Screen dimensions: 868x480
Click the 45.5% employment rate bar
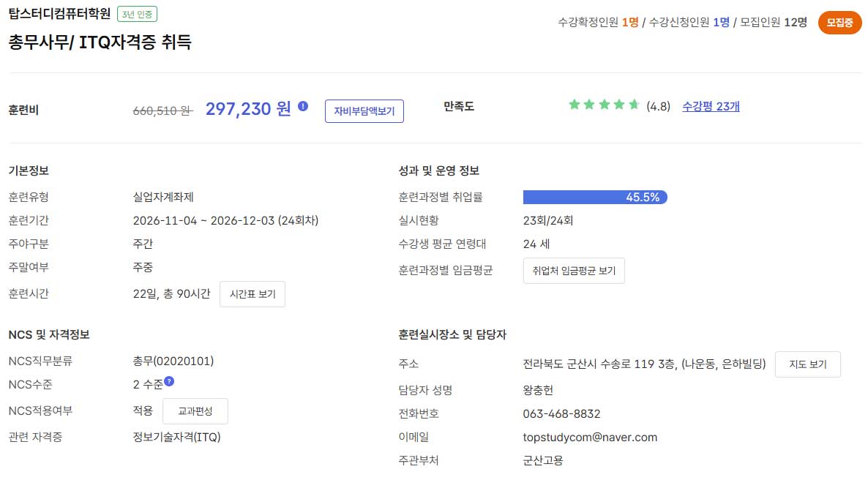tap(595, 197)
